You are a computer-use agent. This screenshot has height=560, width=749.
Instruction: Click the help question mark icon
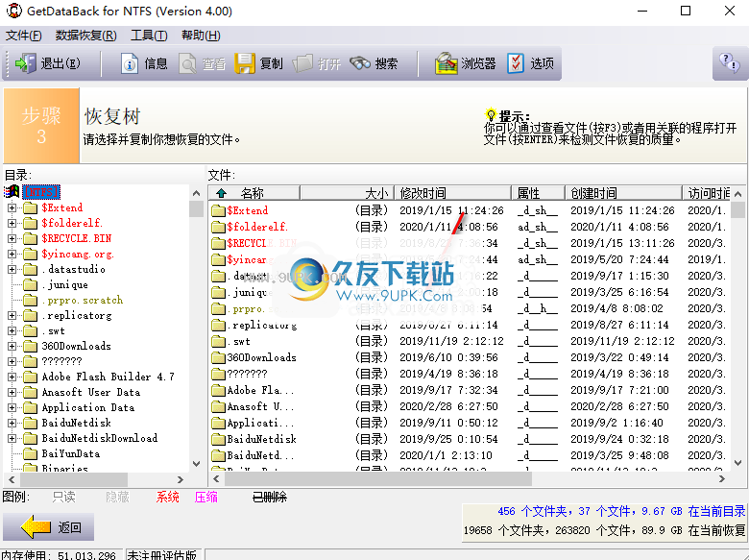(x=729, y=62)
